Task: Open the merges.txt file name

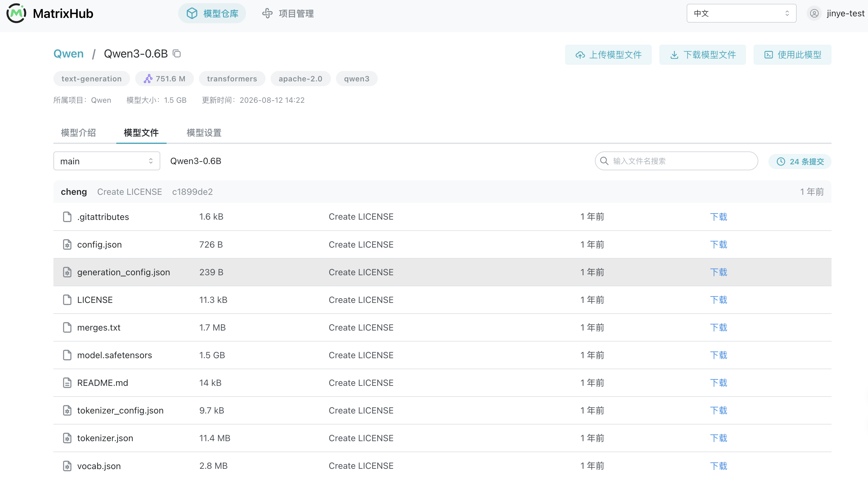Action: pos(99,327)
